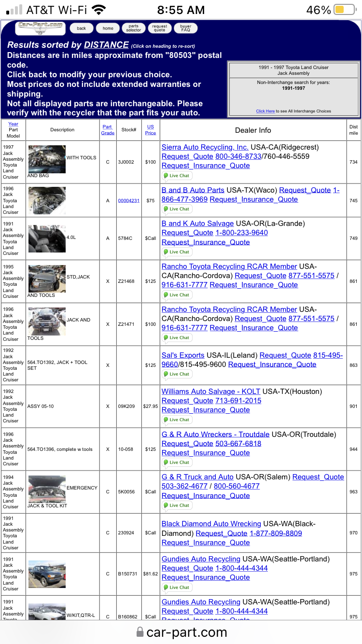
Task: Sort by US Price column header
Action: (151, 130)
